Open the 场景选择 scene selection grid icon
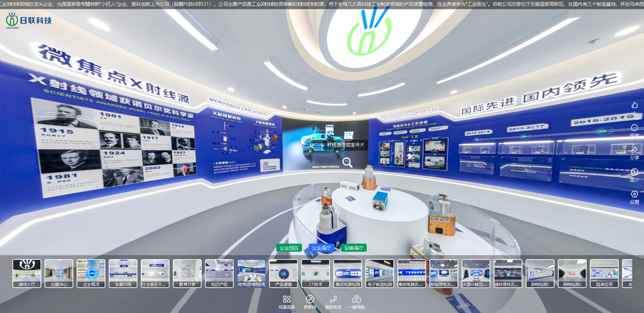 tap(287, 299)
